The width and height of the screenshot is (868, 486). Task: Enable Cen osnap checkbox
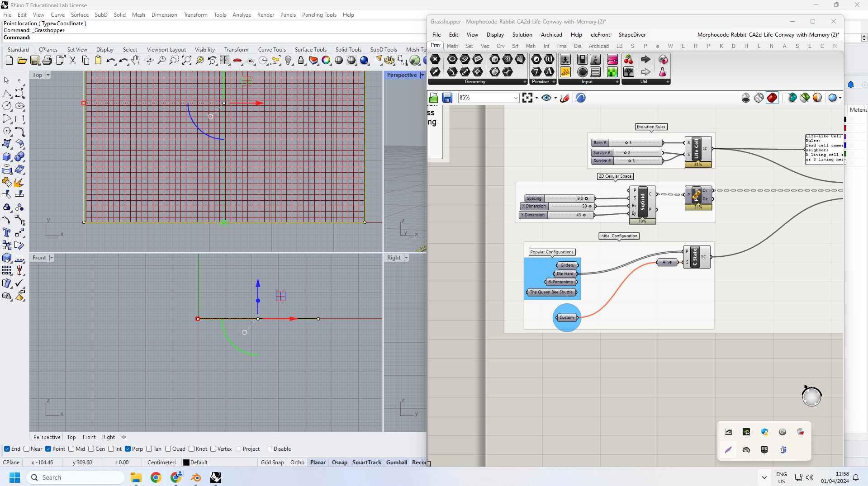[x=91, y=449]
